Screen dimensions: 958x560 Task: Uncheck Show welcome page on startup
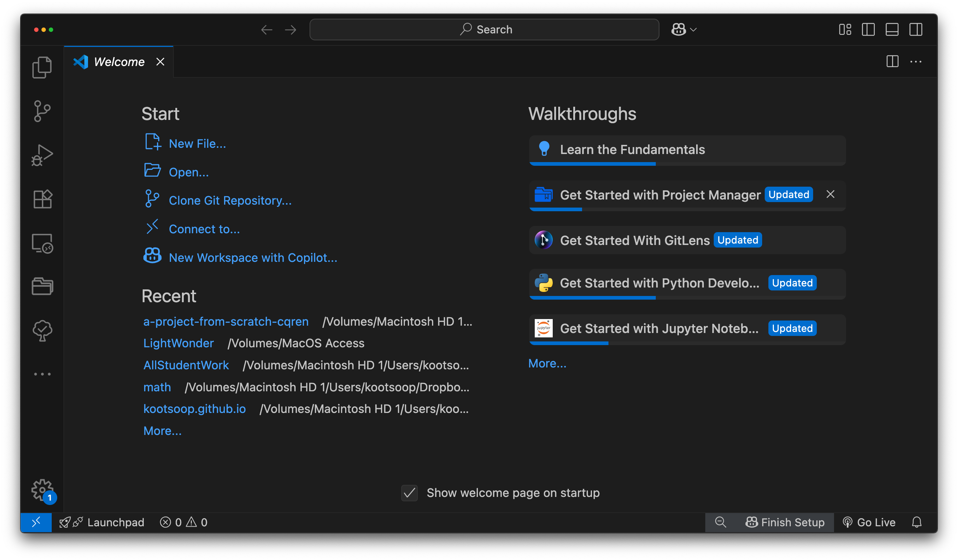409,493
